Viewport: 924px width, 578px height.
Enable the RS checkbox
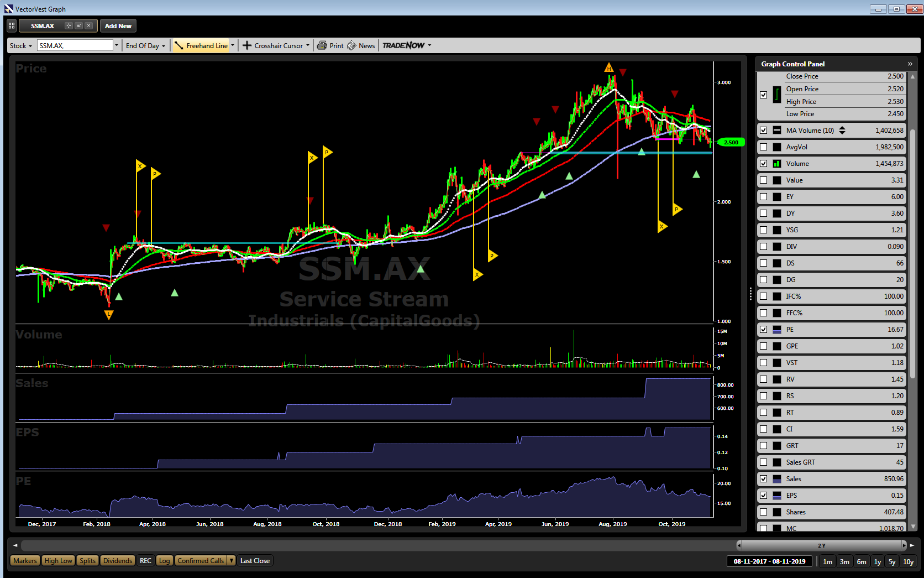click(x=764, y=396)
